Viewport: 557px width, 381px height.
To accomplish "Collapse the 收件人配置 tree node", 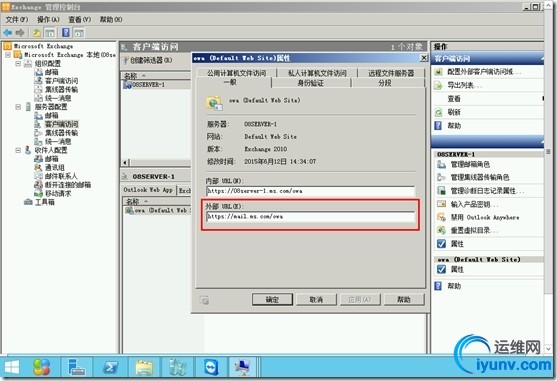I will pos(18,150).
